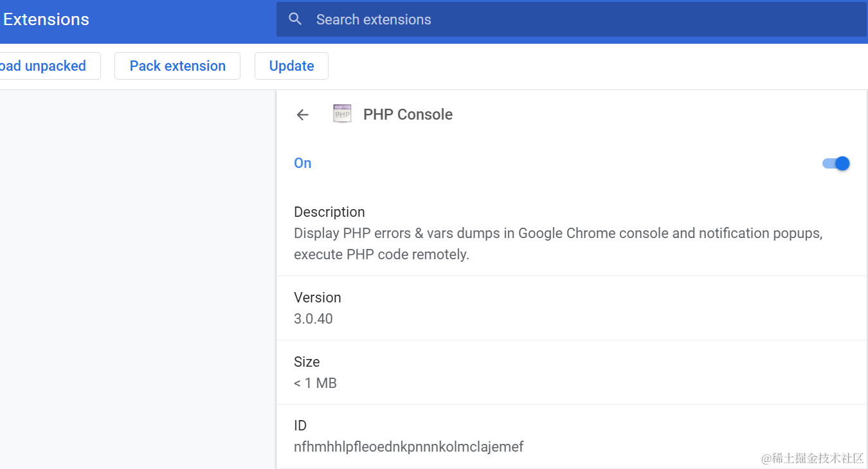Viewport: 868px width, 469px height.
Task: Click the ID heading label
Action: [x=300, y=425]
